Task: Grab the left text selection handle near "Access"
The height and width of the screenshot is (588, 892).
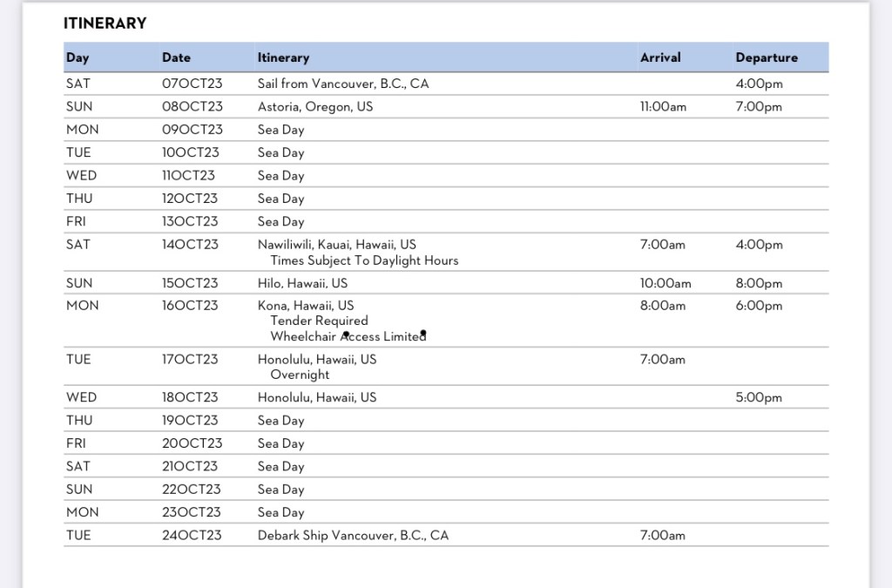Action: [346, 334]
